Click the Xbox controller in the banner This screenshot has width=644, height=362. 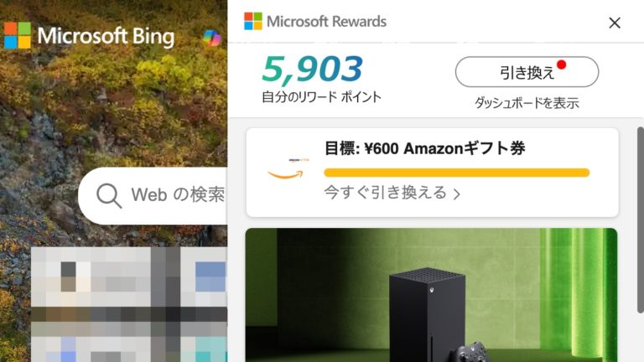(470, 352)
